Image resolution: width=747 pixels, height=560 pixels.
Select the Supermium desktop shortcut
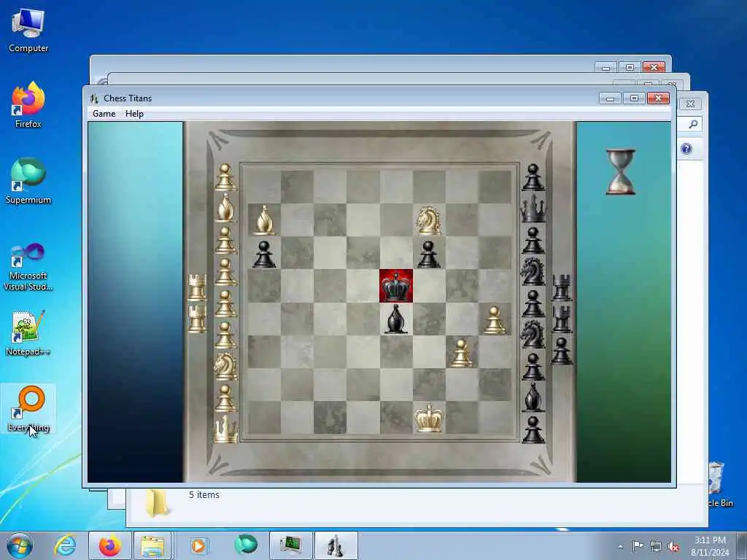point(28,181)
